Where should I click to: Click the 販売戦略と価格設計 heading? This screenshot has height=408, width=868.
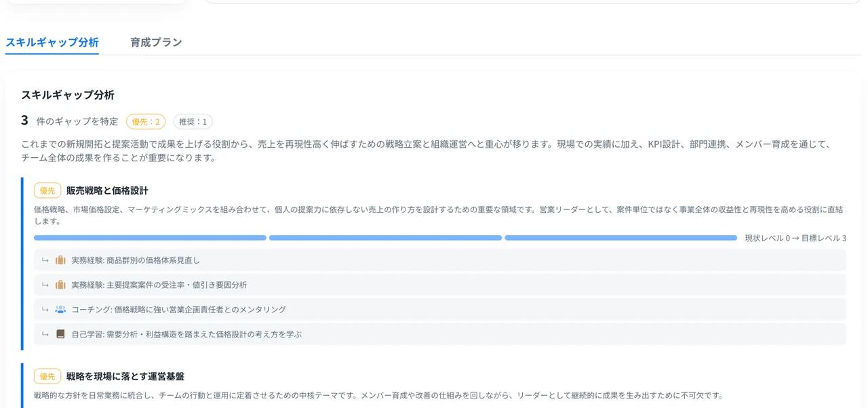107,190
